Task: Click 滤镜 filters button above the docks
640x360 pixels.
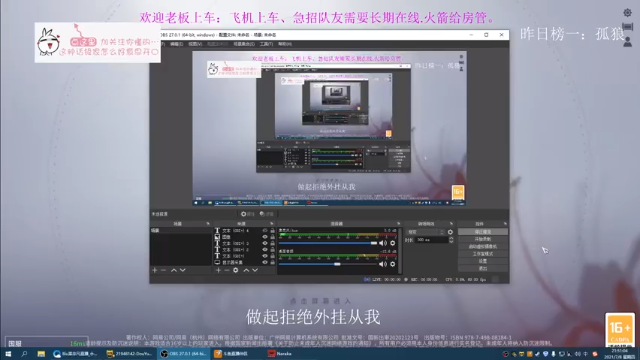Action: (x=267, y=214)
